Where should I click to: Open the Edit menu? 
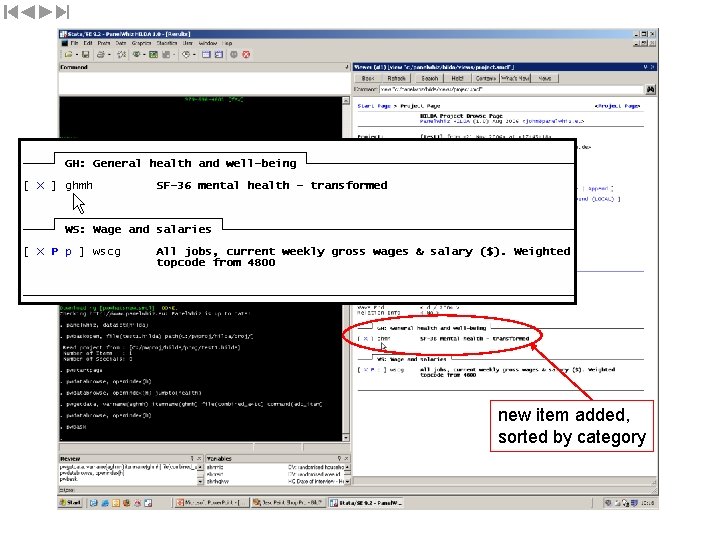88,43
